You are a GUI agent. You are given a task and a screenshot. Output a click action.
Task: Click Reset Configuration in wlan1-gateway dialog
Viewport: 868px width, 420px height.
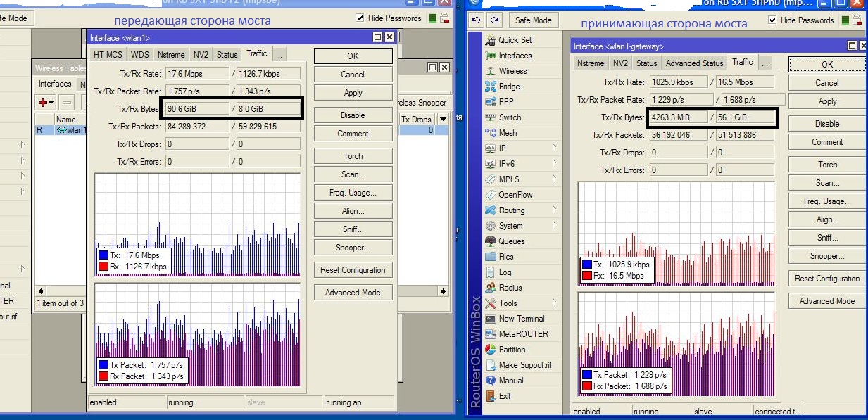(826, 279)
